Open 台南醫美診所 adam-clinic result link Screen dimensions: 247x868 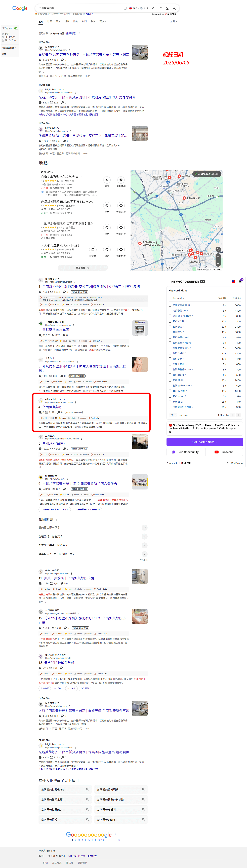pos(52,407)
